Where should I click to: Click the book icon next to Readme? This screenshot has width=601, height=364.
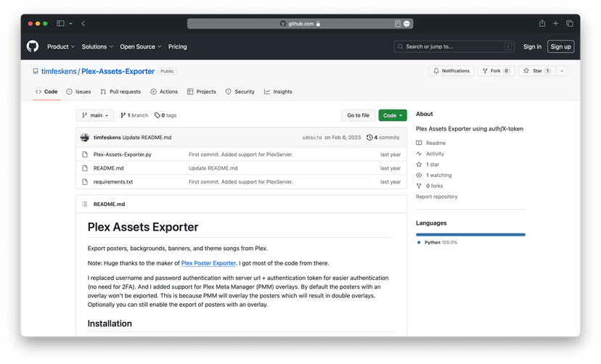pyautogui.click(x=419, y=143)
